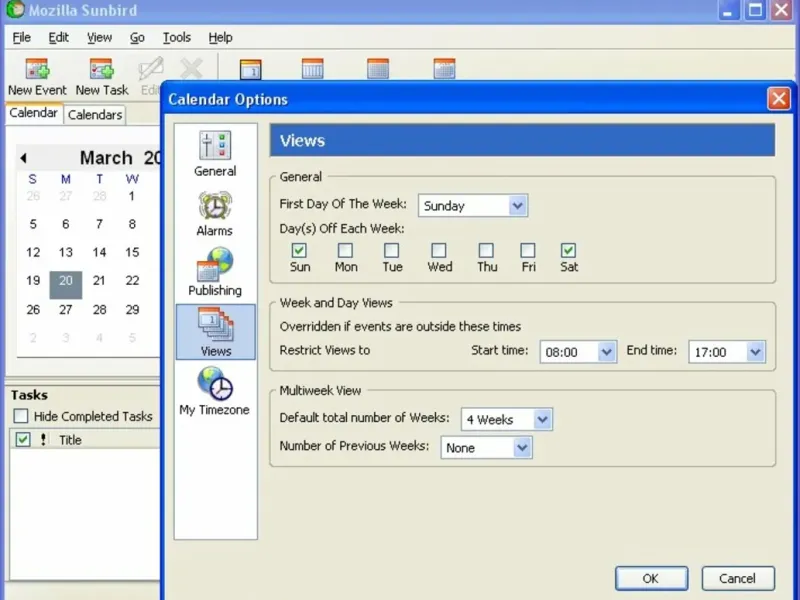Screen dimensions: 800x600
Task: Open the General options pane
Action: tap(215, 154)
